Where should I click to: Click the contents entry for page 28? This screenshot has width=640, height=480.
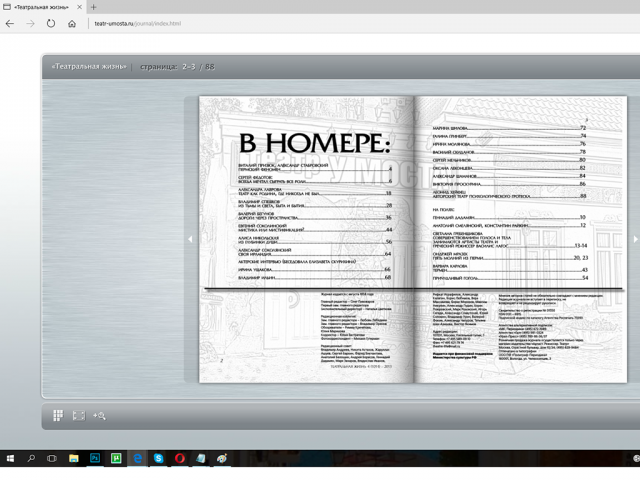coord(315,204)
